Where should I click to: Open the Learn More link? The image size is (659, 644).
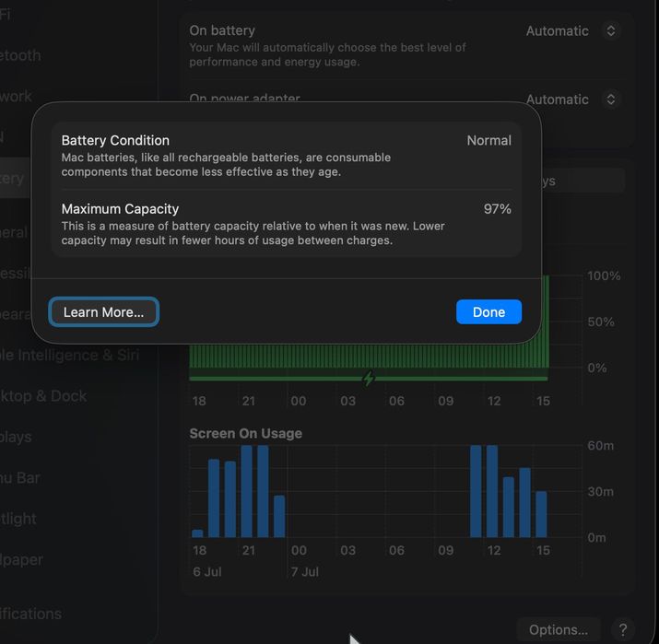pos(103,312)
